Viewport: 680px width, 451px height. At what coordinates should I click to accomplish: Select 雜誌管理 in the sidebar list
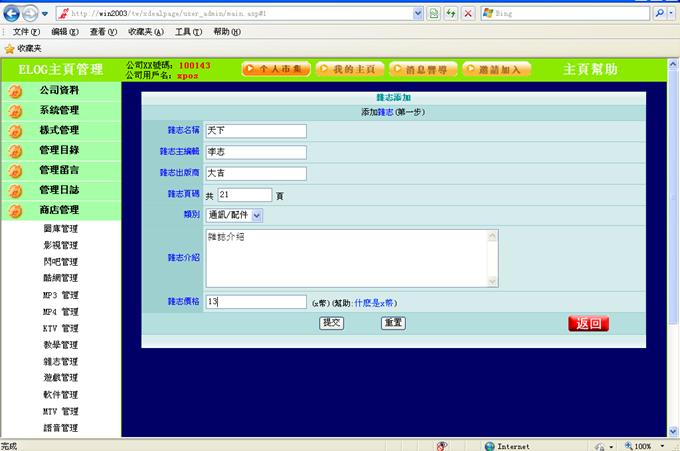tap(60, 362)
